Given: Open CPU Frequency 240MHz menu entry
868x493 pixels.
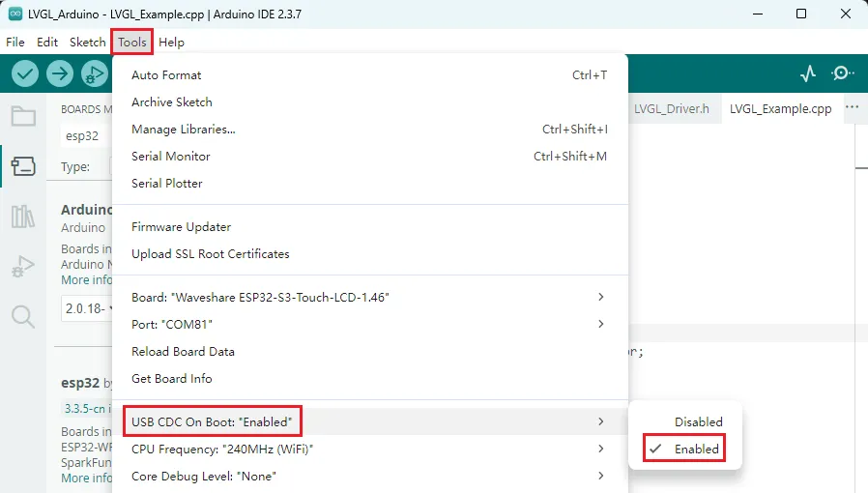Looking at the screenshot, I should [370, 449].
